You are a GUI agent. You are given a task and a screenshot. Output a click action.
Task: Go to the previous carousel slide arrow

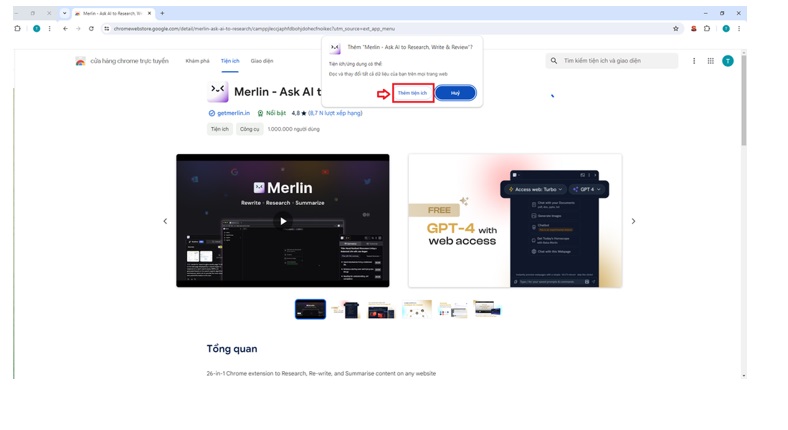point(165,221)
